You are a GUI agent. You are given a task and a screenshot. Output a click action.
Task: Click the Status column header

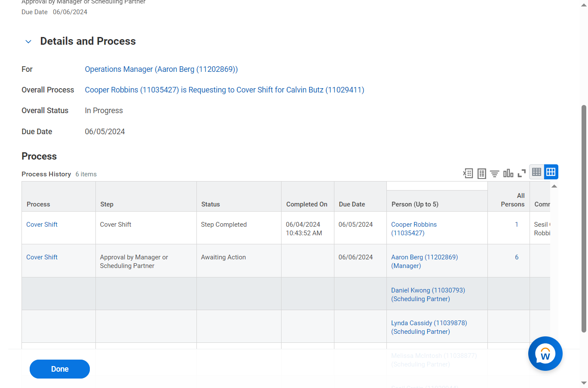[x=239, y=197]
